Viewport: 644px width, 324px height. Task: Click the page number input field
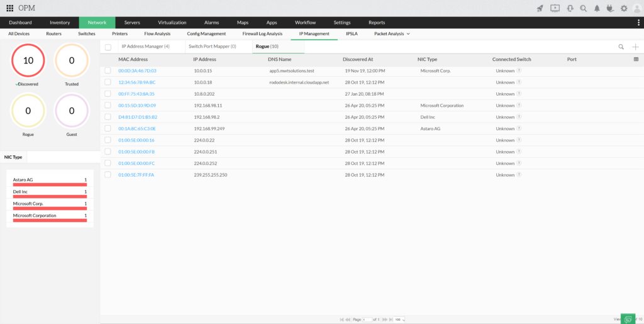367,320
